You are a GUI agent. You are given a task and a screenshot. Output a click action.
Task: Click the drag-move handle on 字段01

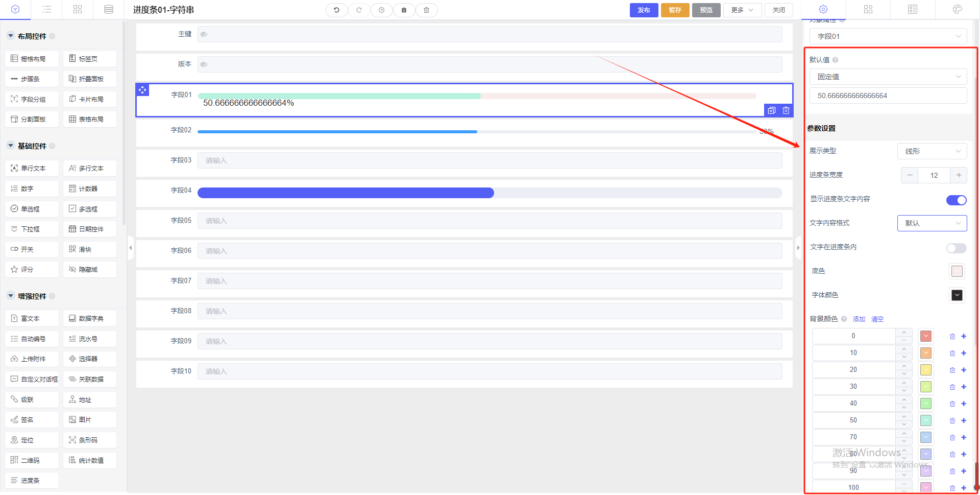(x=142, y=90)
